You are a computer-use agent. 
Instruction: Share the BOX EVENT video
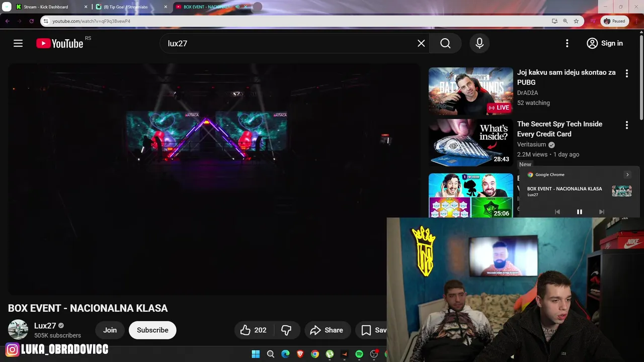[327, 330]
